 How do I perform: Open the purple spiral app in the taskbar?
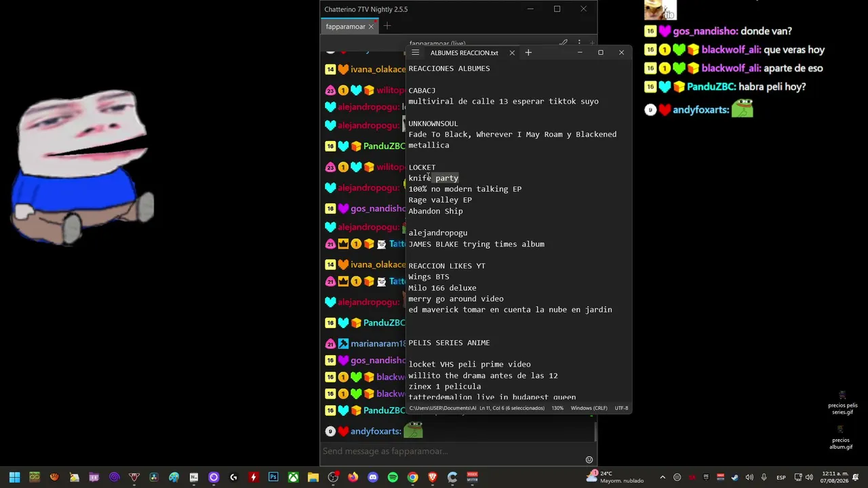pyautogui.click(x=114, y=477)
